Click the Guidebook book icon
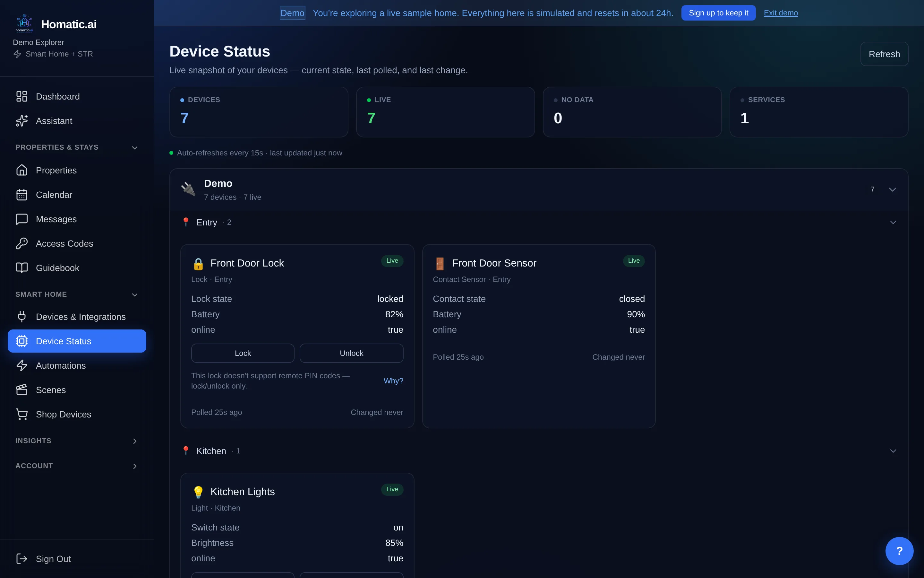The image size is (924, 578). tap(22, 267)
